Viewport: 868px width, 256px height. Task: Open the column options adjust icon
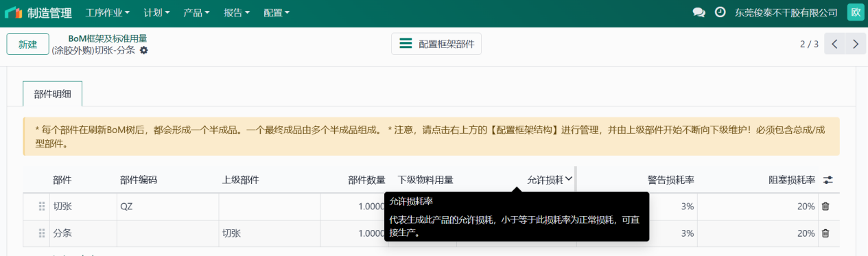tap(828, 180)
